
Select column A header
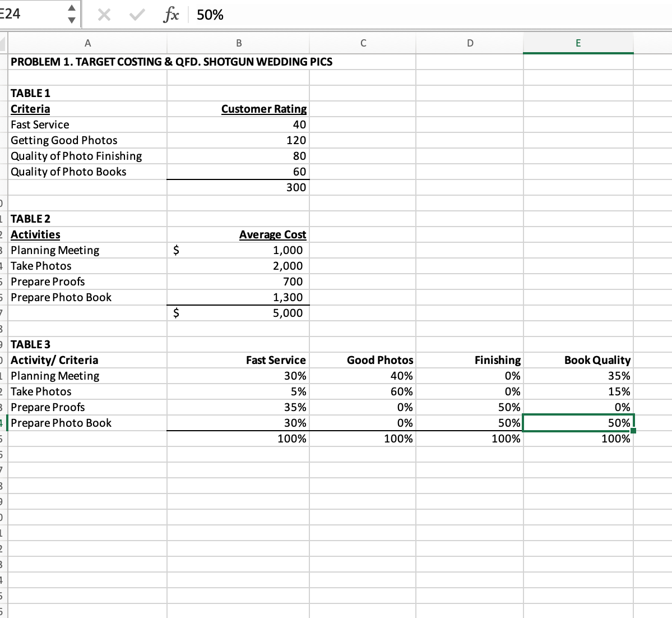[87, 43]
